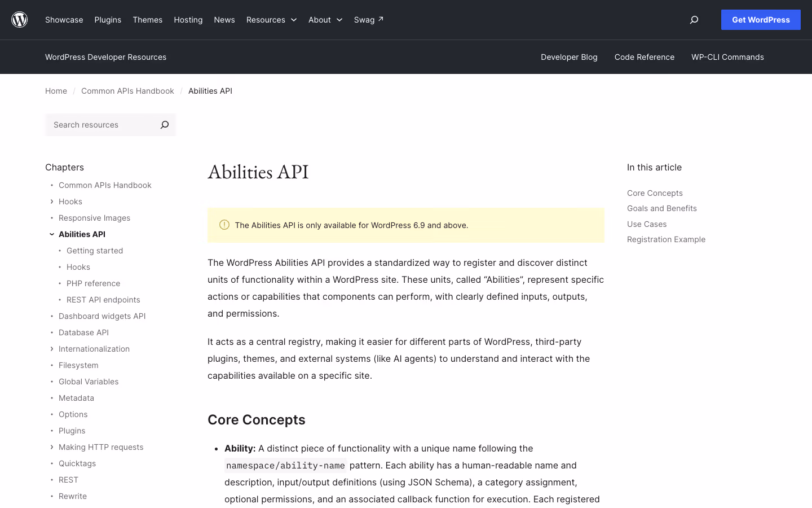Open the Global Variables chapter
Viewport: 812px width, 508px height.
(x=89, y=382)
